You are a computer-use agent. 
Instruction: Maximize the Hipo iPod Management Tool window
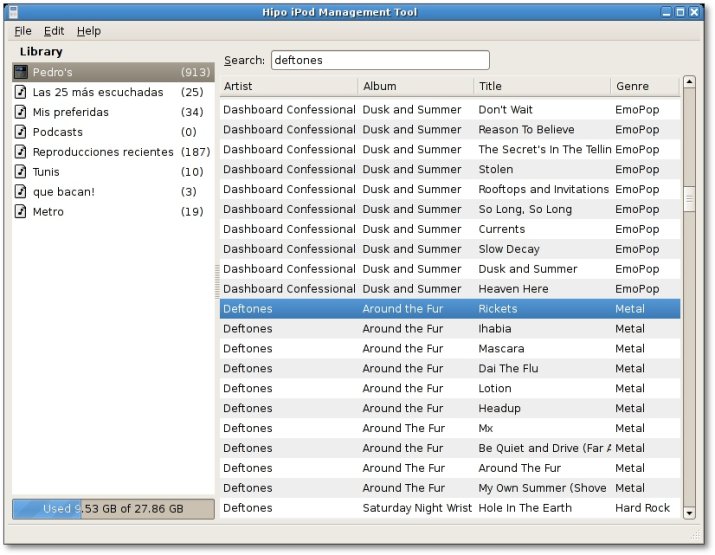[680, 12]
